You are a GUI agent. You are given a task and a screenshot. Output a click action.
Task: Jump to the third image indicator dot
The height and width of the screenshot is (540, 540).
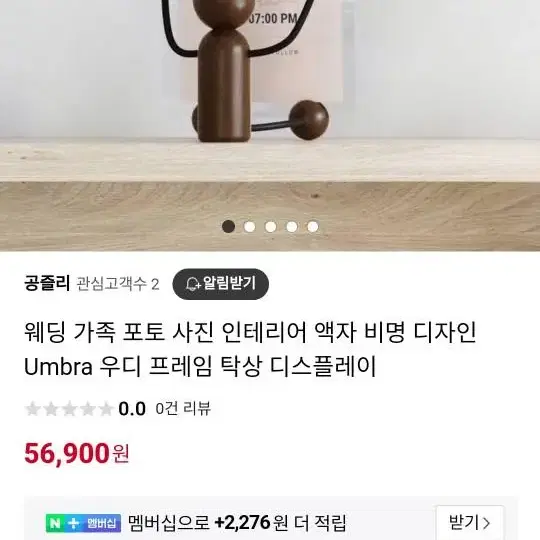point(271,227)
